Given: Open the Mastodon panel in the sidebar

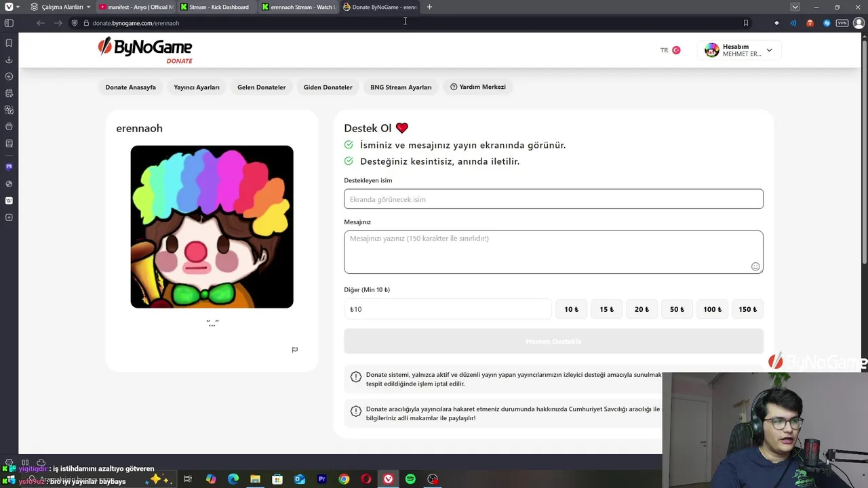Looking at the screenshot, I should coord(9,166).
